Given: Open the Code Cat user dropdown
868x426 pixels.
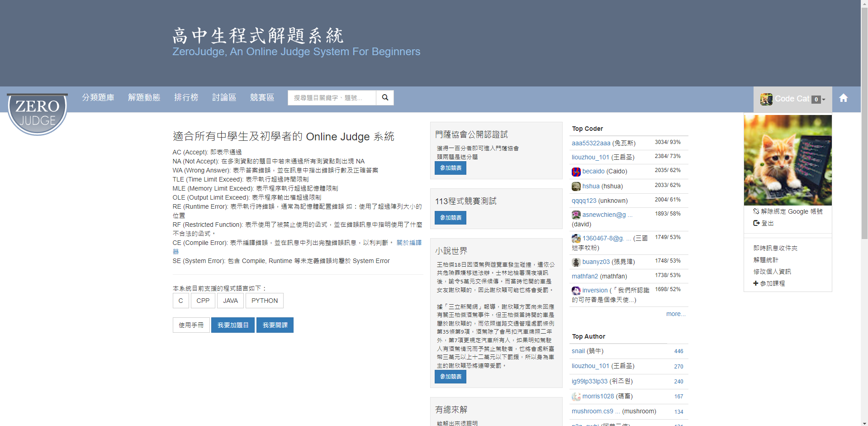Looking at the screenshot, I should (792, 99).
